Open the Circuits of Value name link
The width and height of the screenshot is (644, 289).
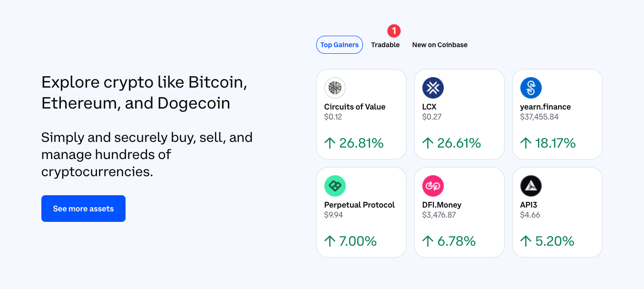tap(355, 107)
